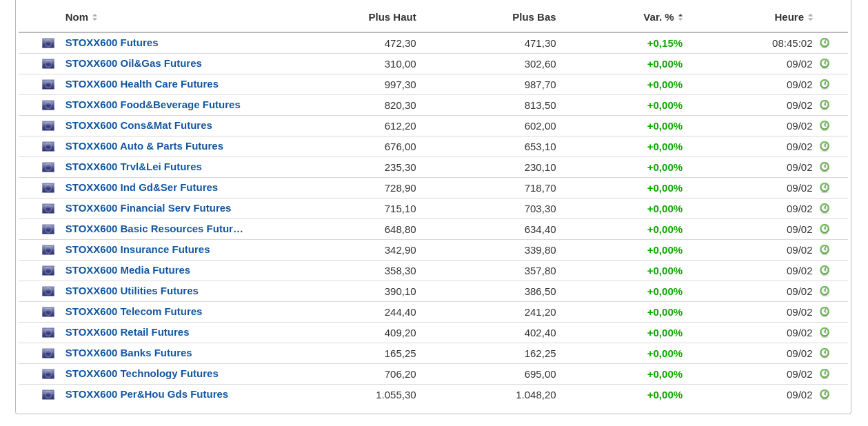This screenshot has width=868, height=426.
Task: Open STOXX600 Basic Resources Futures link
Action: (x=154, y=229)
